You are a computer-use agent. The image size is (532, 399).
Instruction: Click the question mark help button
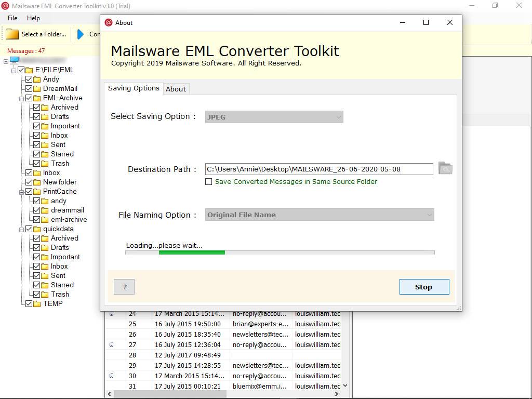[x=124, y=287]
